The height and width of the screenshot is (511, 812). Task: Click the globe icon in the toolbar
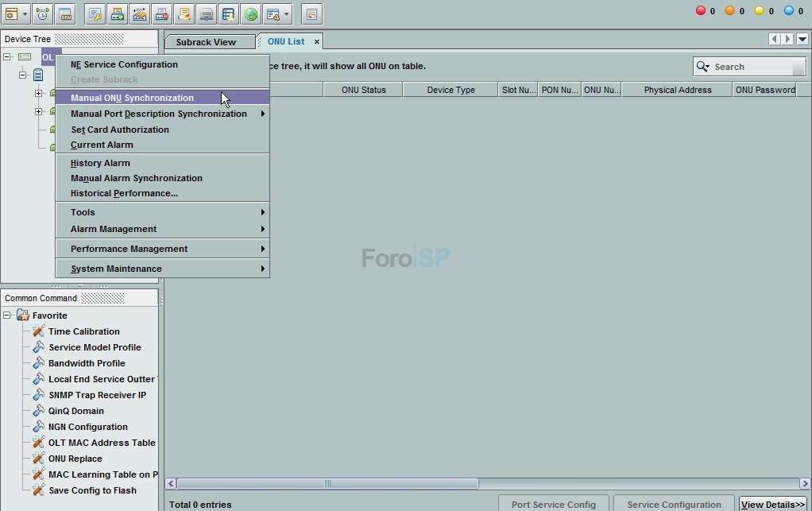click(x=251, y=14)
